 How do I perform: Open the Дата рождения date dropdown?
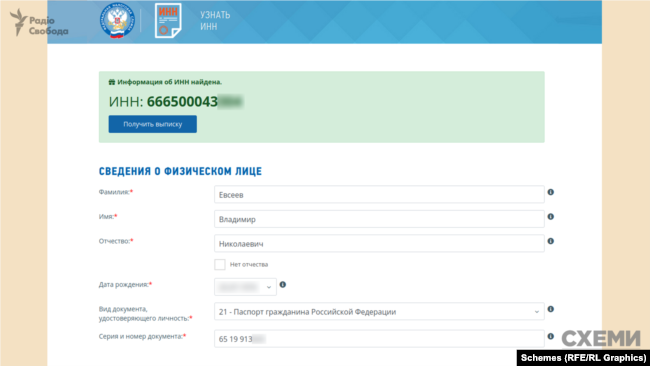245,287
